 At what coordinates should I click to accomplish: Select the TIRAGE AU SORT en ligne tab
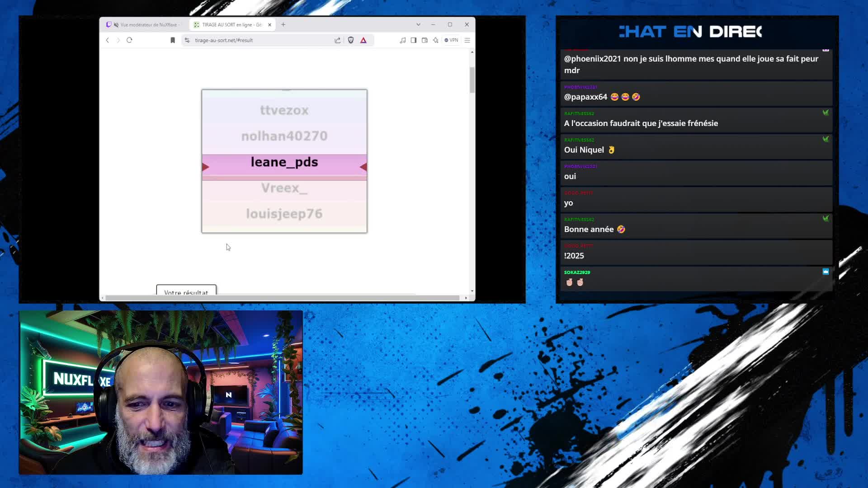tap(232, 25)
